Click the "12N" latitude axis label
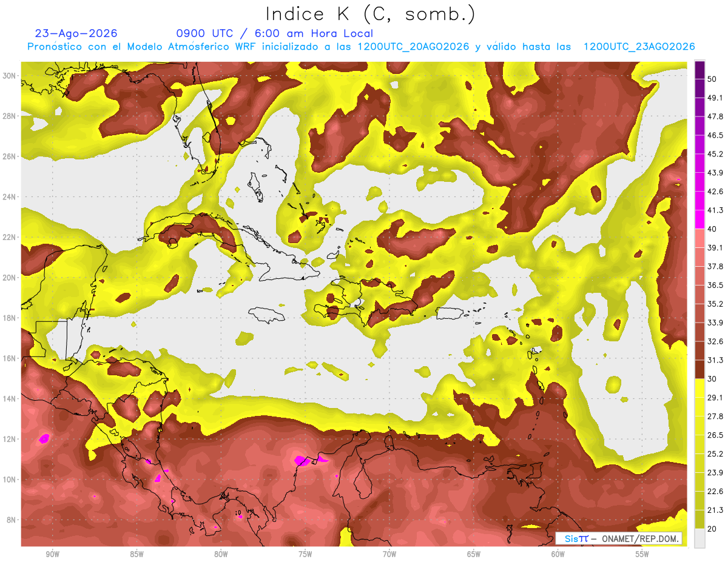The height and width of the screenshot is (562, 728). click(9, 439)
